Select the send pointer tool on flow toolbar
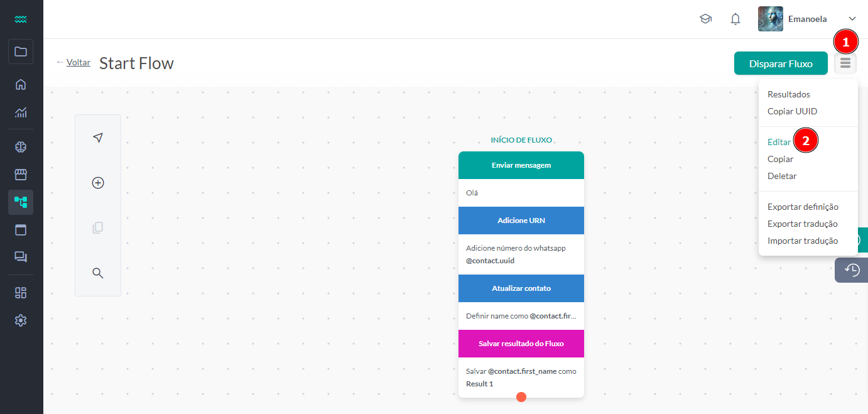 tap(98, 138)
